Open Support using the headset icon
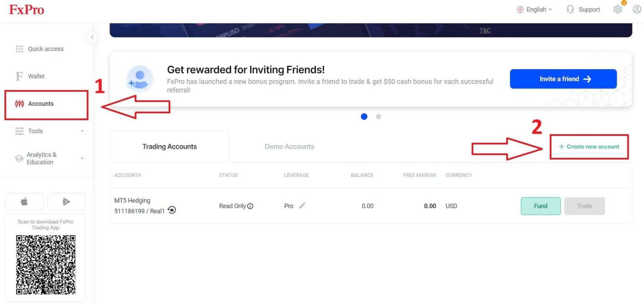The width and height of the screenshot is (644, 304). point(570,9)
